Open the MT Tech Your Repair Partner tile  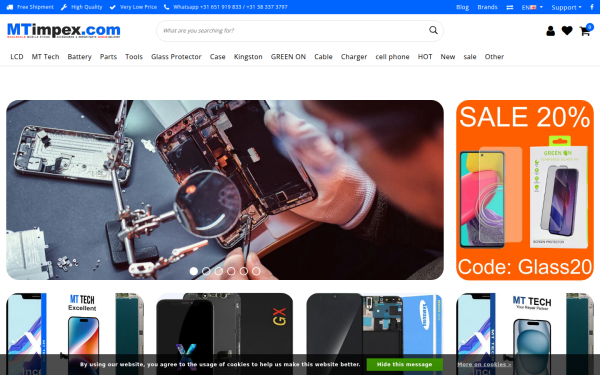pos(525,334)
